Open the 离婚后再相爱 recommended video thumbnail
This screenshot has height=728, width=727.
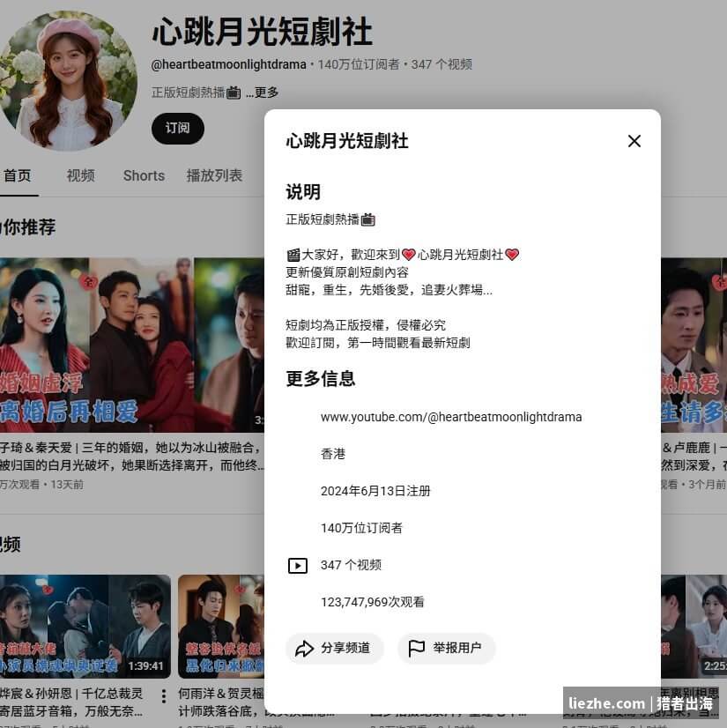[132, 345]
